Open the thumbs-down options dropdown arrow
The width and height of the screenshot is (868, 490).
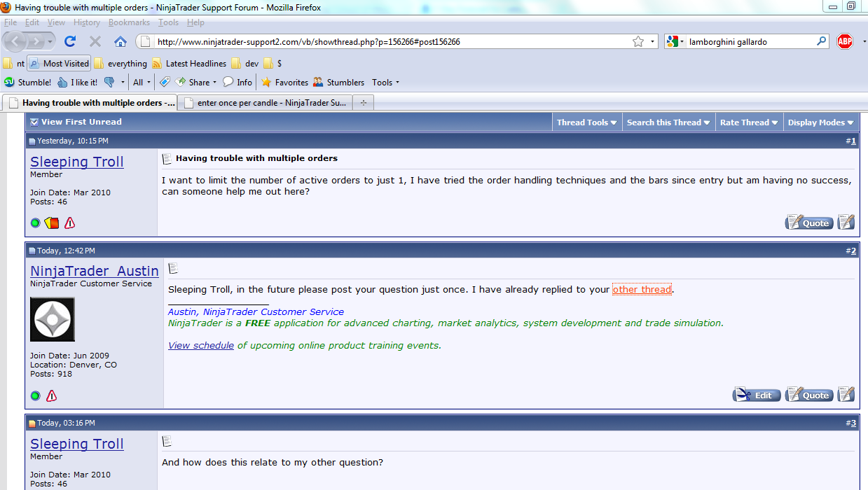123,82
